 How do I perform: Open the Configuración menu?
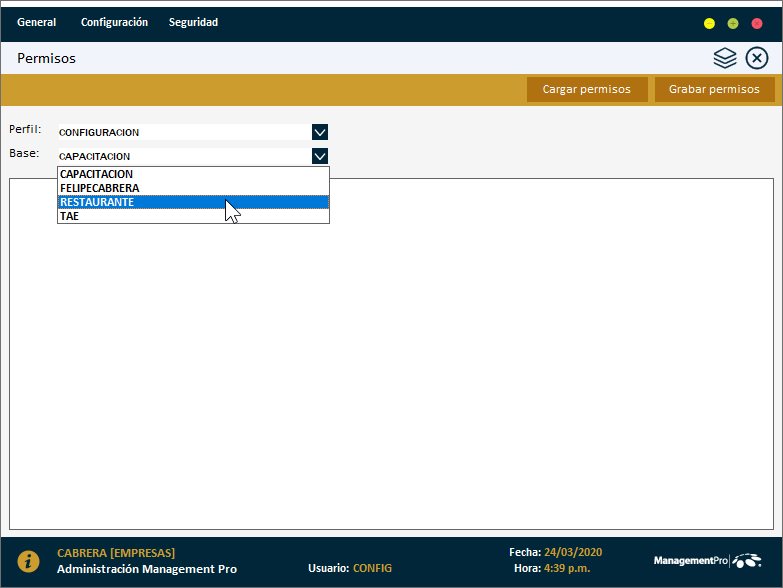tap(114, 22)
